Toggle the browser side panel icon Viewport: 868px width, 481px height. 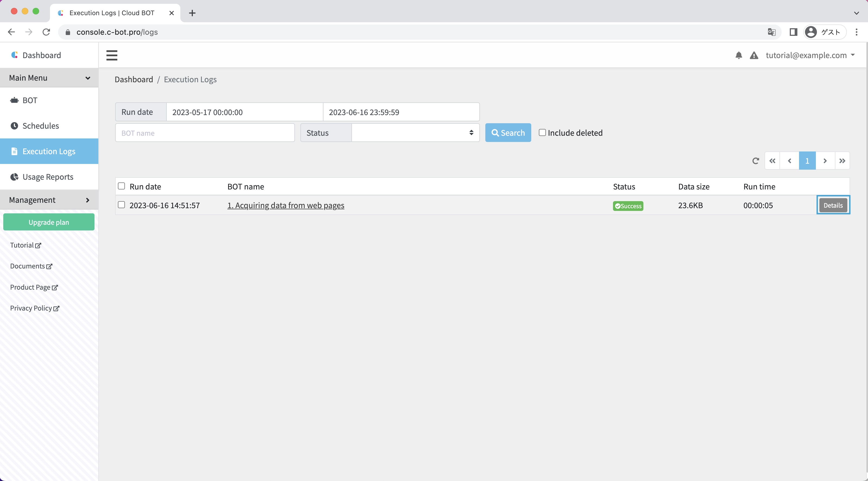coord(793,32)
